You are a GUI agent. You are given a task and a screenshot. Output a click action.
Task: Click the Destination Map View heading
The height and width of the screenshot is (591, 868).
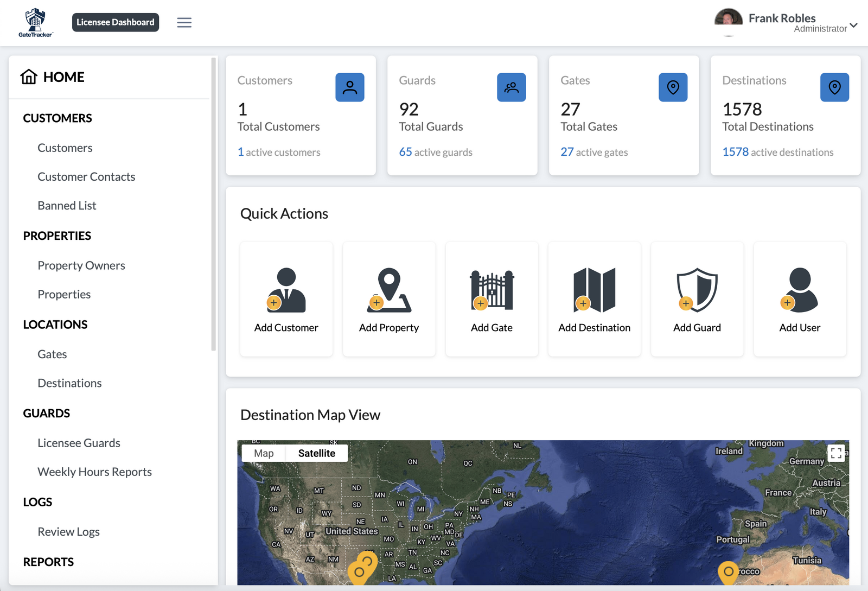[310, 415]
